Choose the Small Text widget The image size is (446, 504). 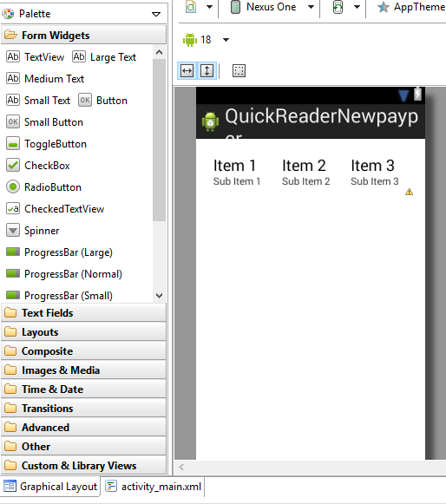click(x=38, y=101)
